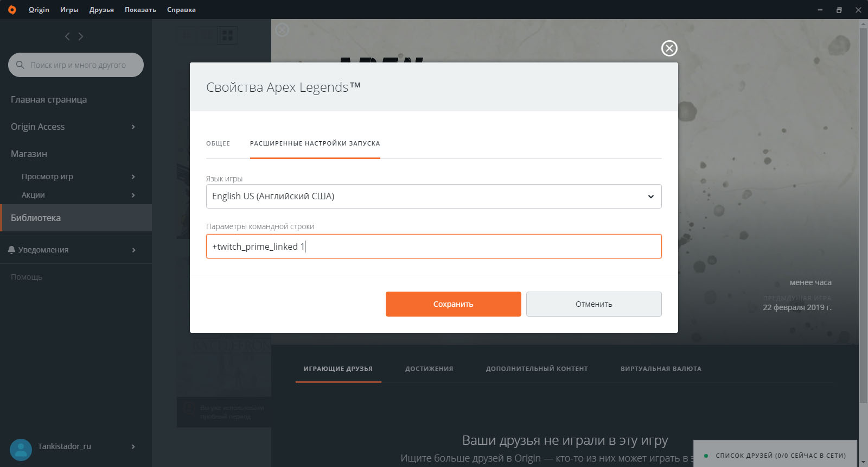Open the game language dropdown

[434, 196]
